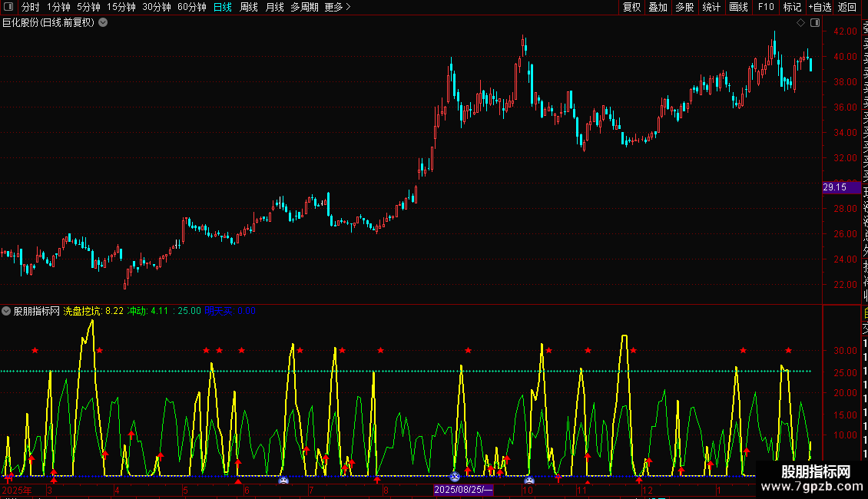This screenshot has height=499, width=868.
Task: Click the sad face icon beside the 10 label
Action: coord(529,480)
